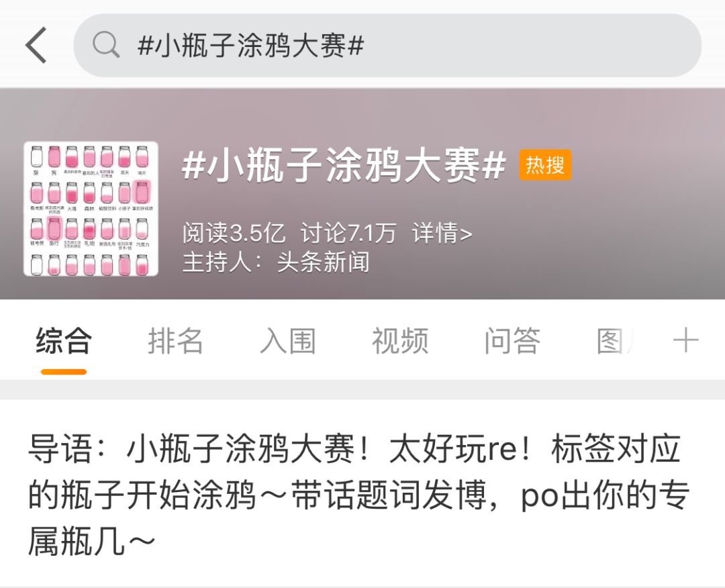Select the 综合 tab

(x=64, y=341)
